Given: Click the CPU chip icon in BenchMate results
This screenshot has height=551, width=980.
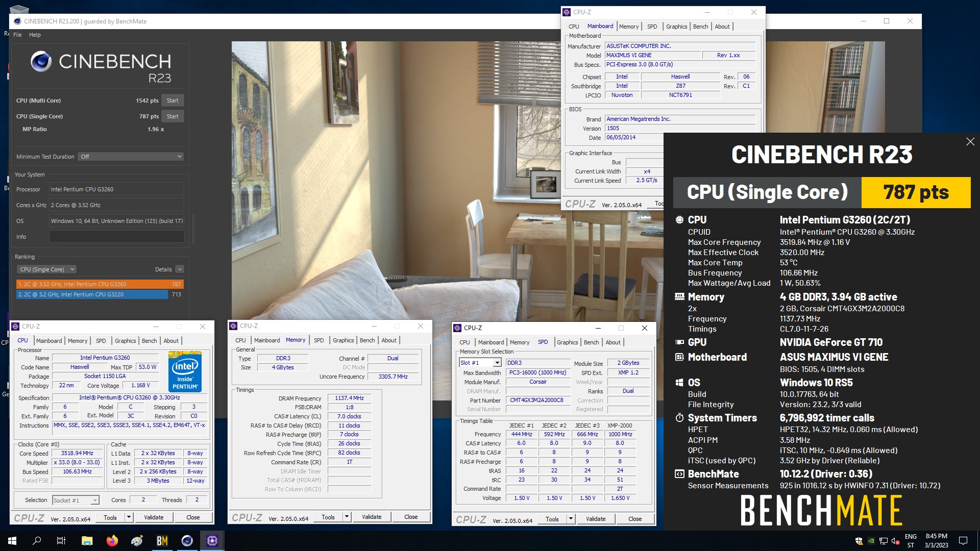Looking at the screenshot, I should [679, 220].
